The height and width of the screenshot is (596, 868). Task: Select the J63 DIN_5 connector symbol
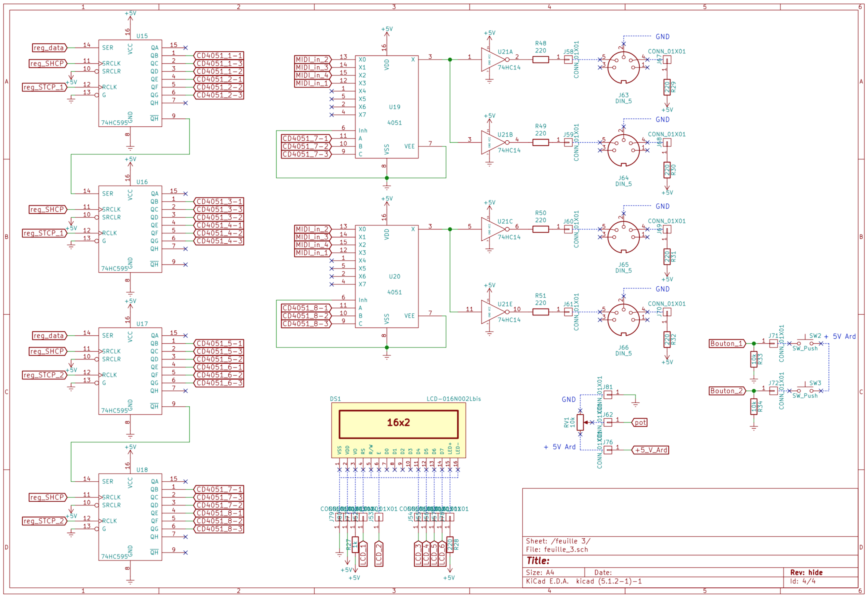pos(623,68)
